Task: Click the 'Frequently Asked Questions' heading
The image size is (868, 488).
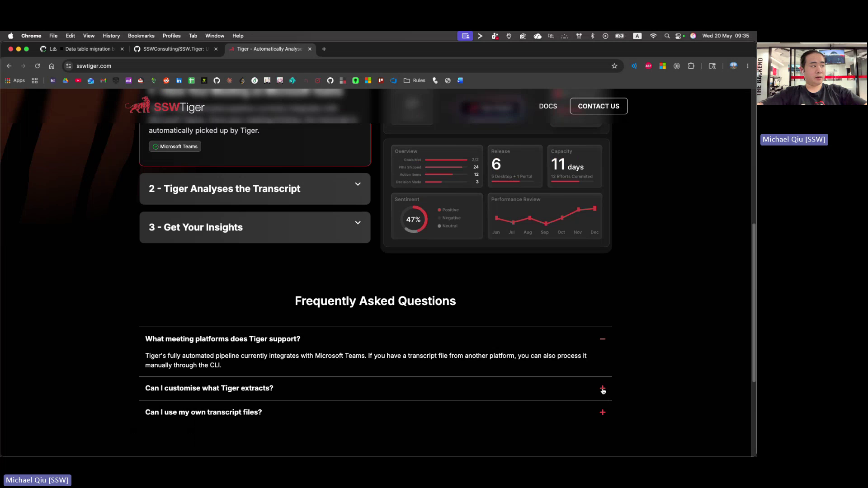Action: pyautogui.click(x=375, y=301)
